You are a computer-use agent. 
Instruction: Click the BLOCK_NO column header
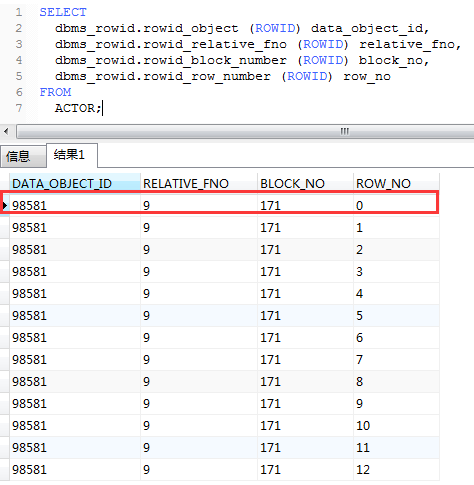point(305,183)
